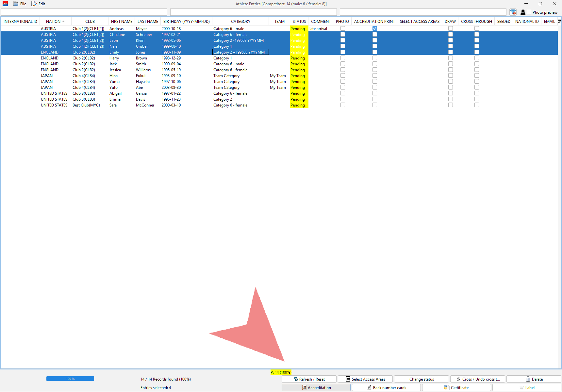
Task: Click the Certificate medal button
Action: pyautogui.click(x=456, y=388)
